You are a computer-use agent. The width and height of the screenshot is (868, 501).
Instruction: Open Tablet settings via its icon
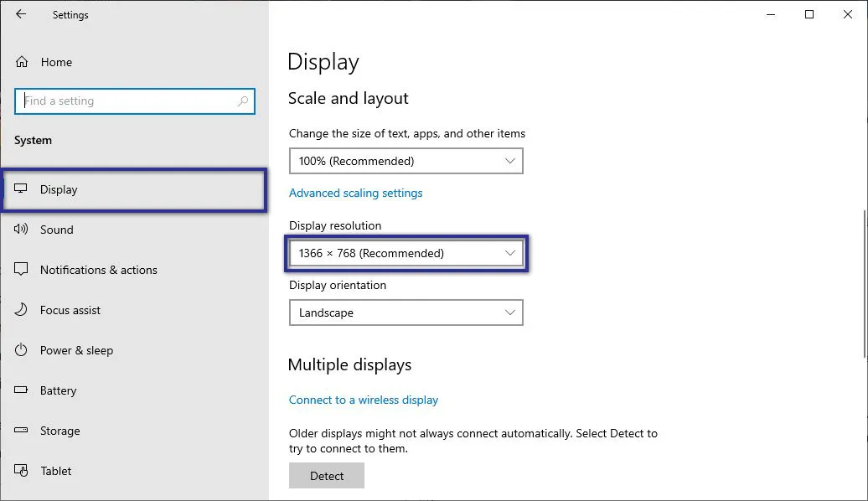coord(19,471)
